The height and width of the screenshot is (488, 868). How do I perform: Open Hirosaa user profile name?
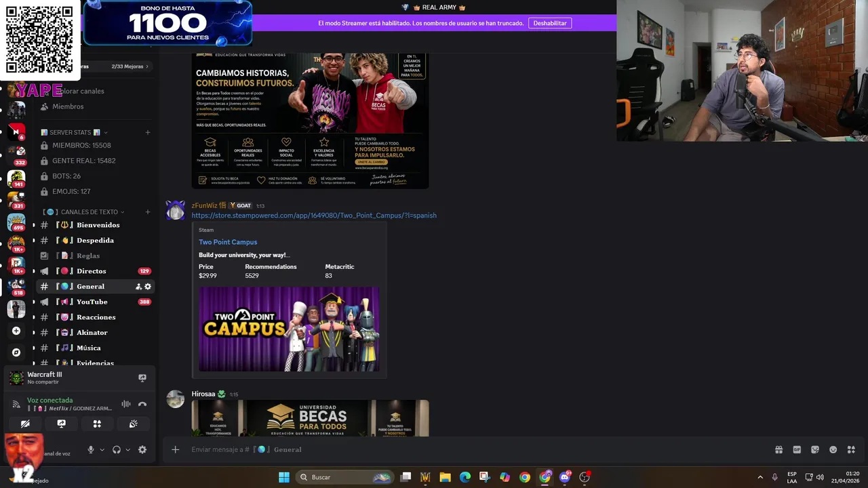[x=203, y=394]
